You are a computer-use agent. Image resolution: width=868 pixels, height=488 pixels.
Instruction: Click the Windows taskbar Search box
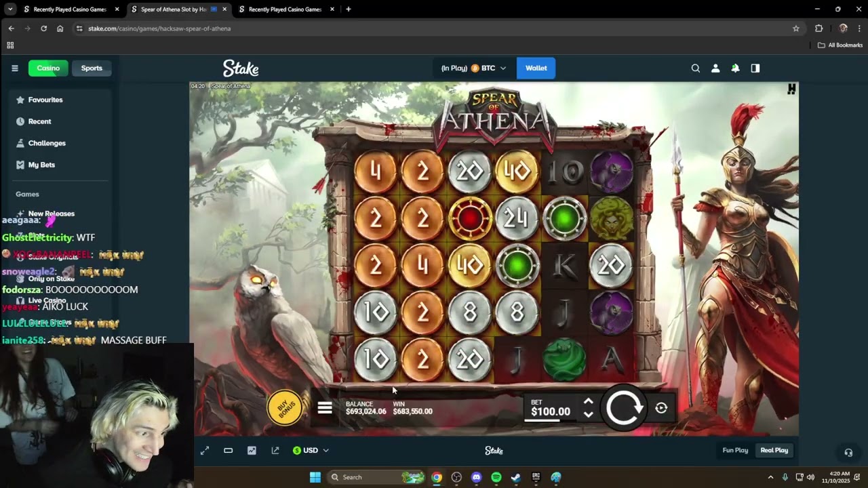pyautogui.click(x=376, y=477)
